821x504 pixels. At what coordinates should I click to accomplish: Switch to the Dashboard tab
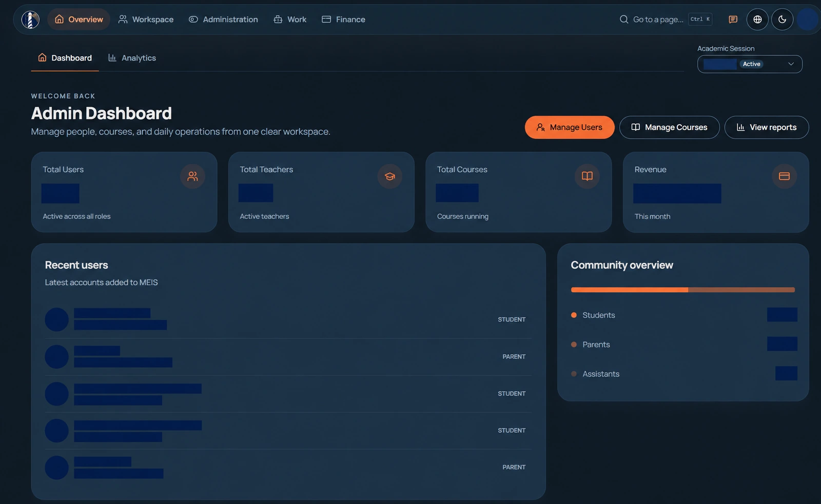65,58
